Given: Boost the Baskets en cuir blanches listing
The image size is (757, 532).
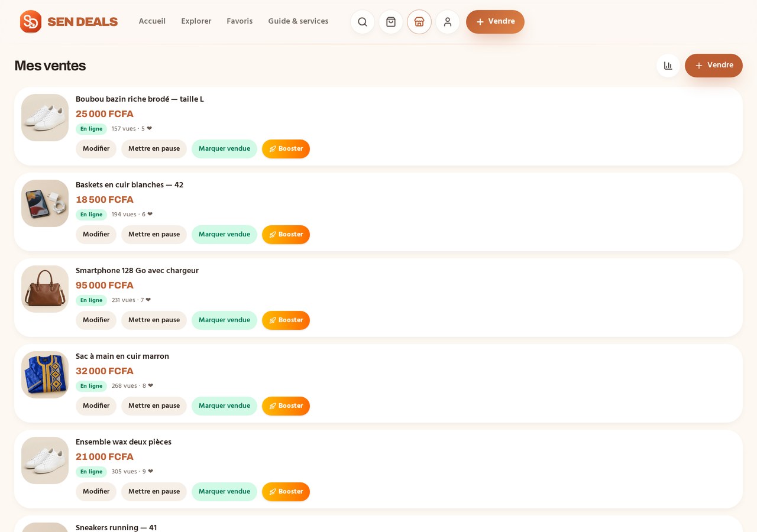Looking at the screenshot, I should tap(286, 235).
